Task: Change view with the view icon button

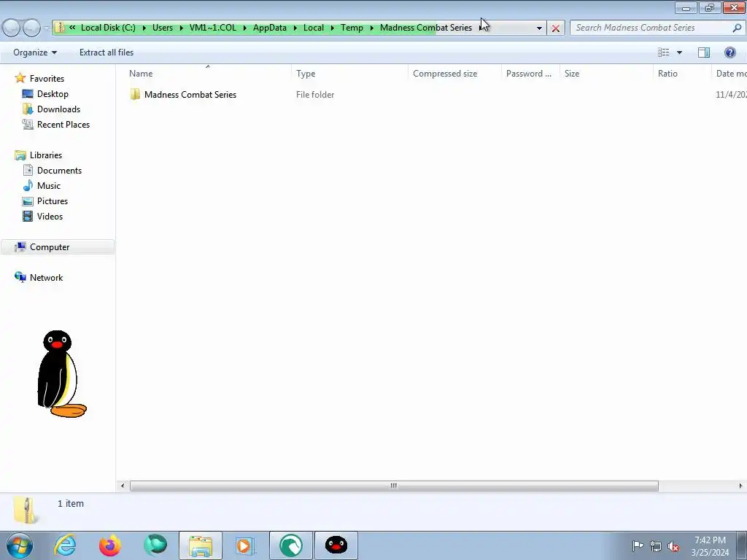Action: pos(664,52)
